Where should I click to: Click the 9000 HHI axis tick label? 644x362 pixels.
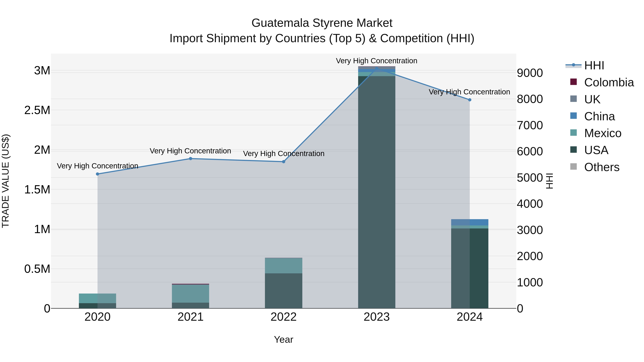(x=530, y=73)
